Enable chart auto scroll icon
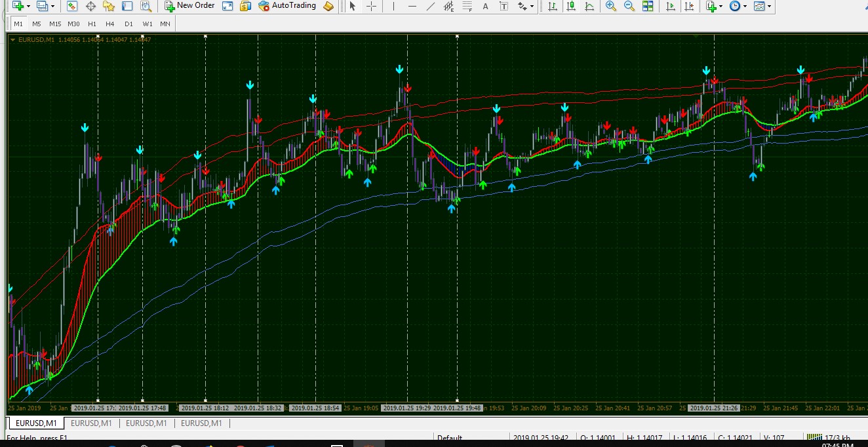Viewport: 868px width, 447px height. tap(671, 6)
